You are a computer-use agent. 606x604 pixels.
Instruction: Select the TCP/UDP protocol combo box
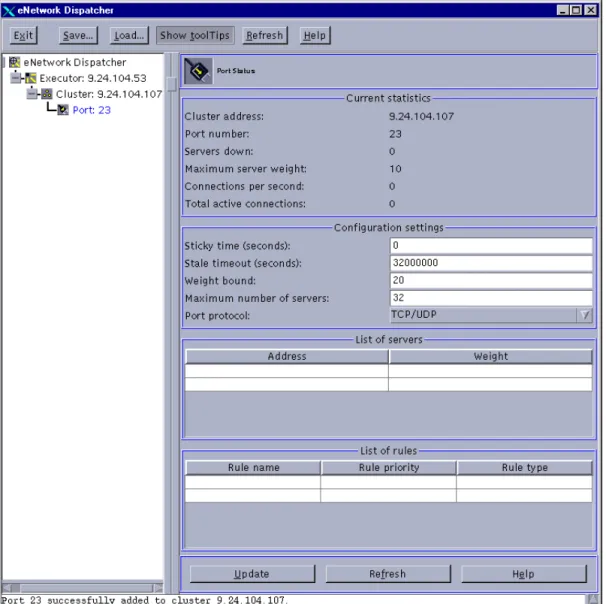(x=491, y=315)
